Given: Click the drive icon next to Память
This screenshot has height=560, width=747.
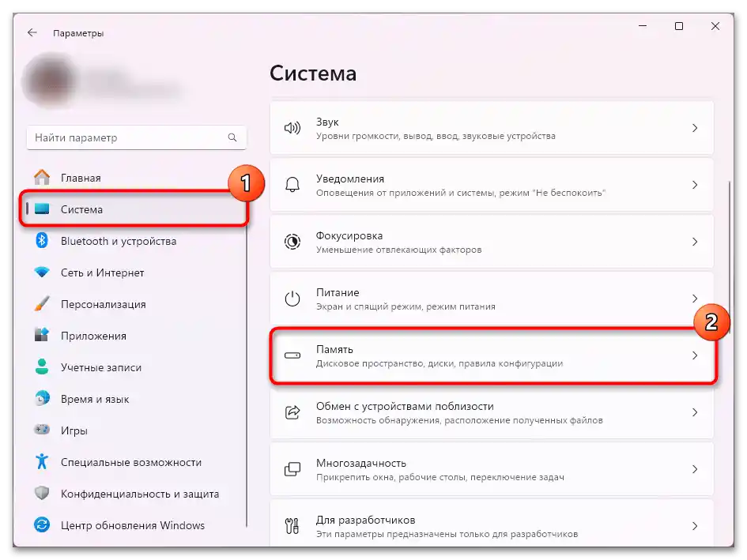Looking at the screenshot, I should point(293,355).
